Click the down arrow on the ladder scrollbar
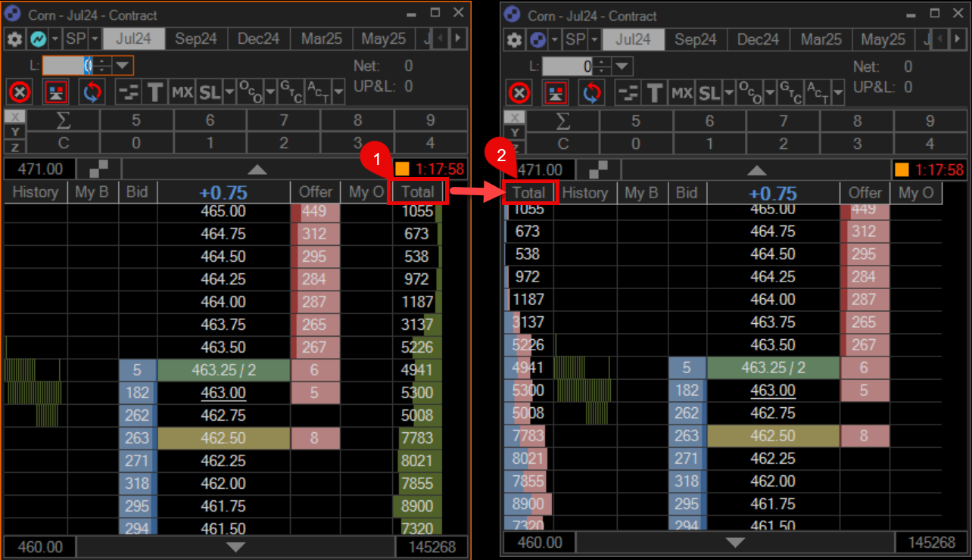972x560 pixels. [x=235, y=546]
